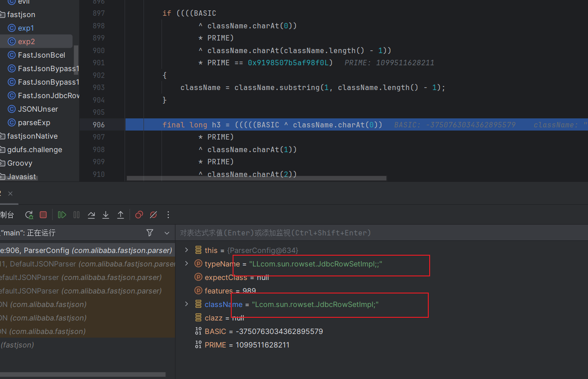
Task: Click the 'this' object variable icon
Action: pos(198,250)
